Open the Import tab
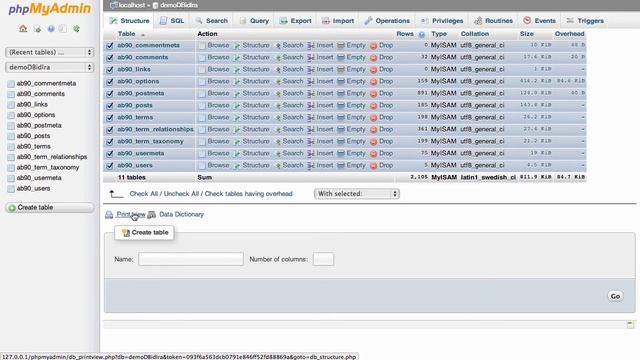Screen dimensions: 640x360 [x=338, y=21]
